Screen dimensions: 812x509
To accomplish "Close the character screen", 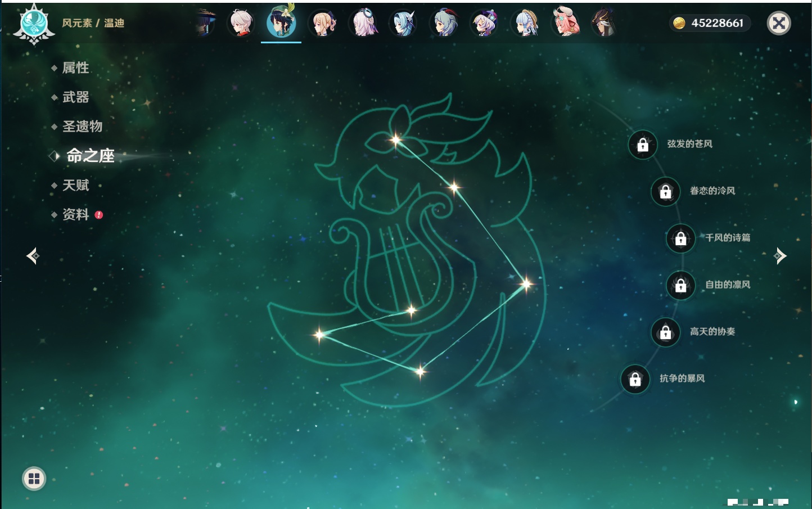I will point(779,23).
